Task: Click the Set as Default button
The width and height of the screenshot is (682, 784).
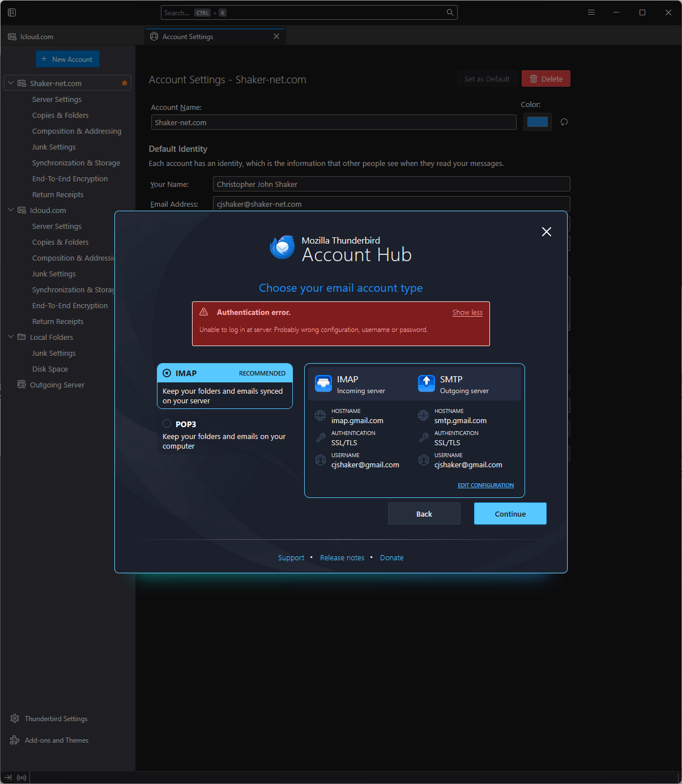Action: tap(487, 79)
